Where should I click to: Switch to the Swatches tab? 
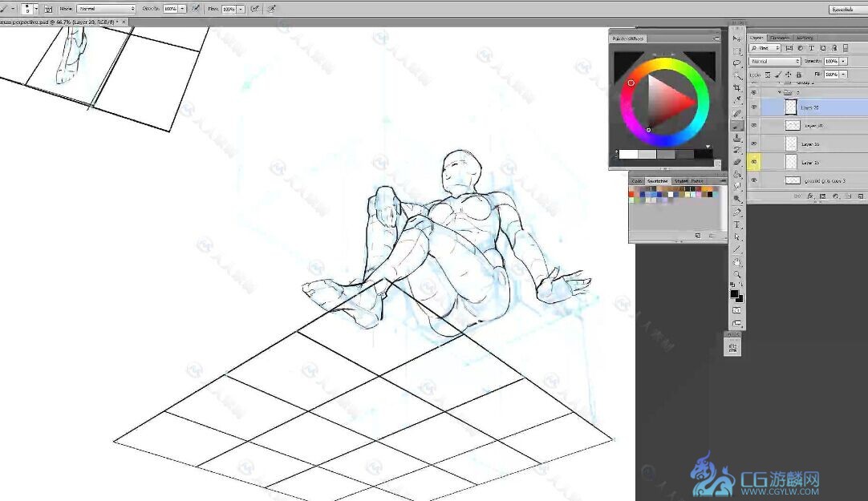657,181
